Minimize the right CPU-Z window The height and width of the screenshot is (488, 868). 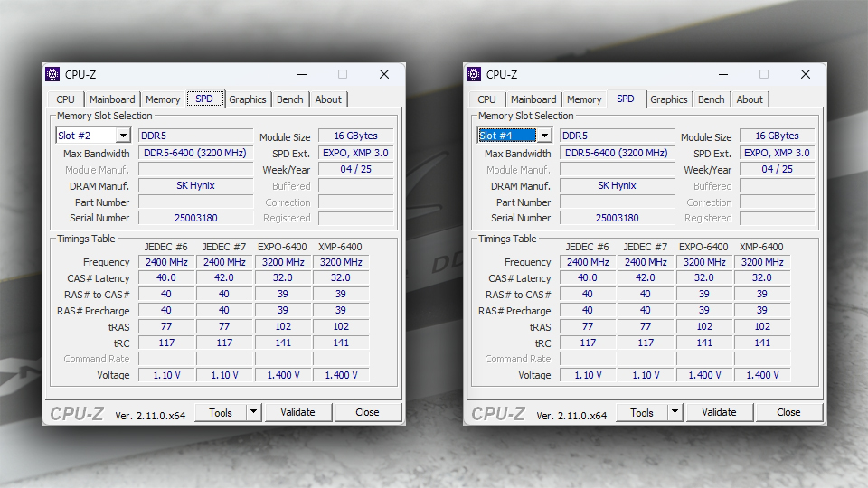[723, 74]
